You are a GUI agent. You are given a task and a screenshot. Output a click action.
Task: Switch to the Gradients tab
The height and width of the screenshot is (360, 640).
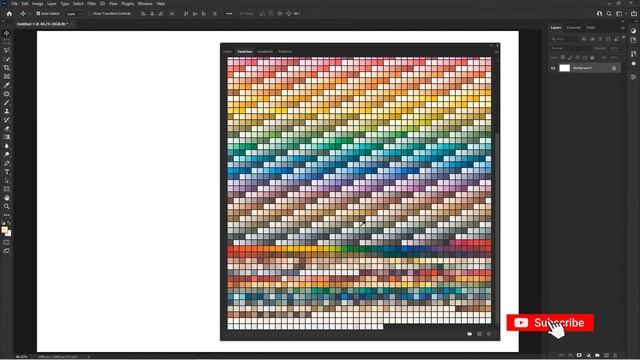265,51
